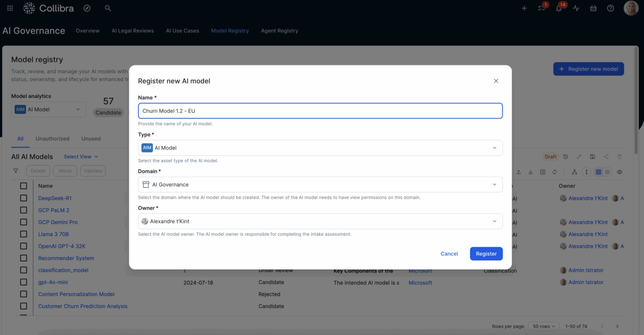Open notifications showing 14 alerts

(x=559, y=8)
